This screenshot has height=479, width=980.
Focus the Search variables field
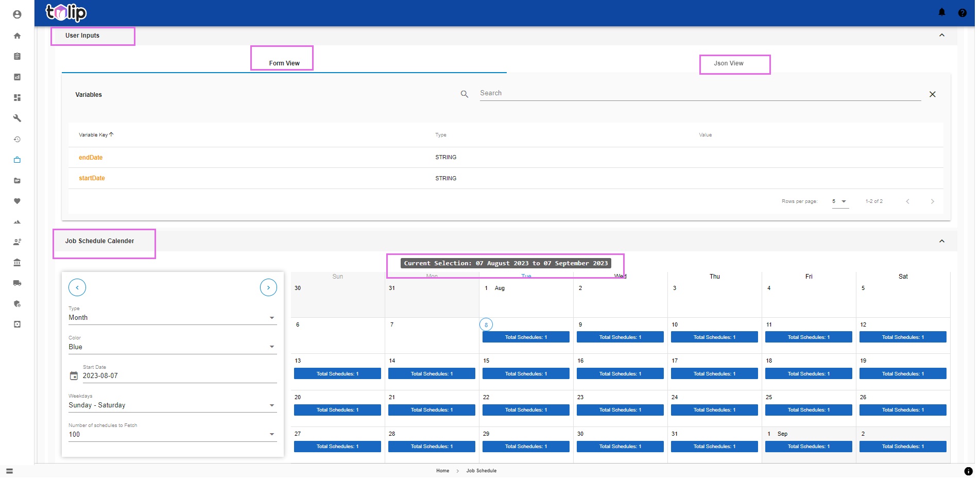click(x=700, y=93)
